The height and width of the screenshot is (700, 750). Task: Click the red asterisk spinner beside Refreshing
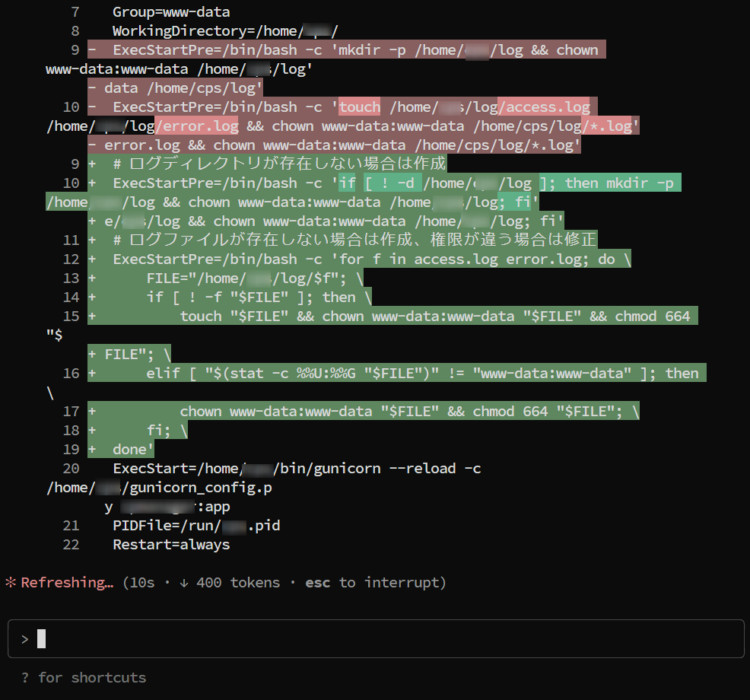pos(11,583)
